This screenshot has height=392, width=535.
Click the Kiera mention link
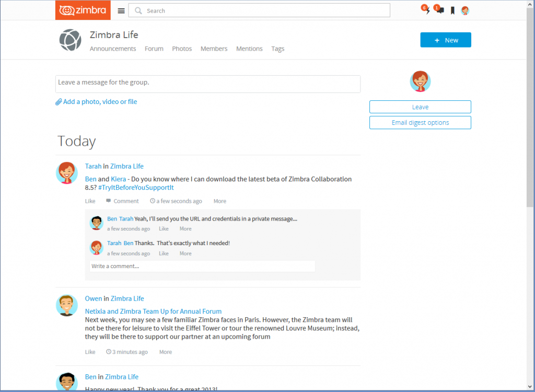[119, 179]
